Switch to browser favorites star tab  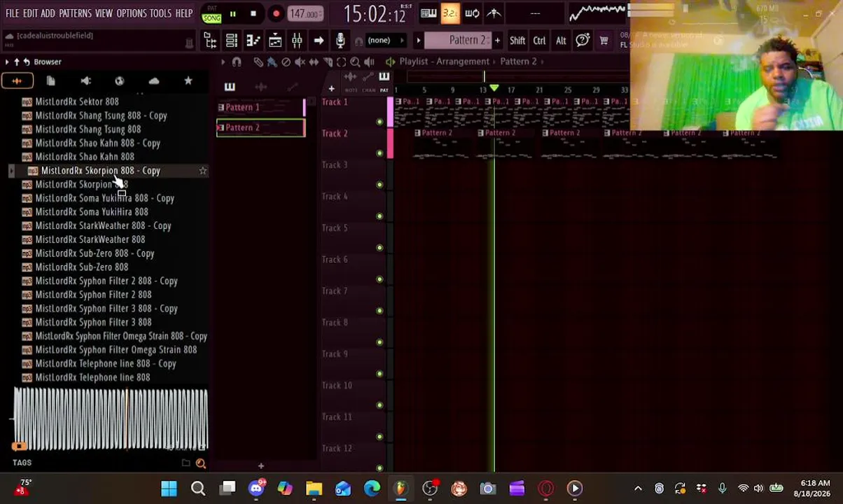188,81
